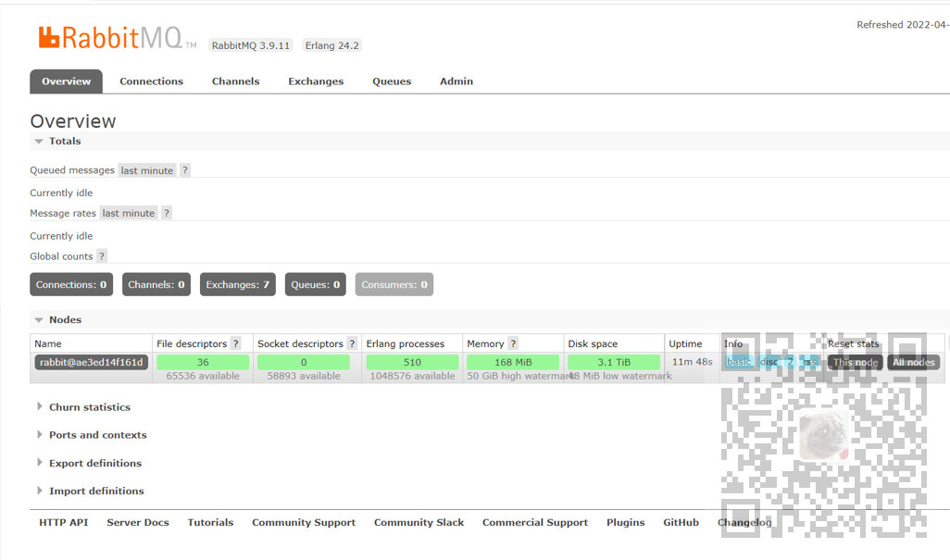Screen dimensions: 950x560
Task: Open the Admin tab
Action: coord(456,81)
